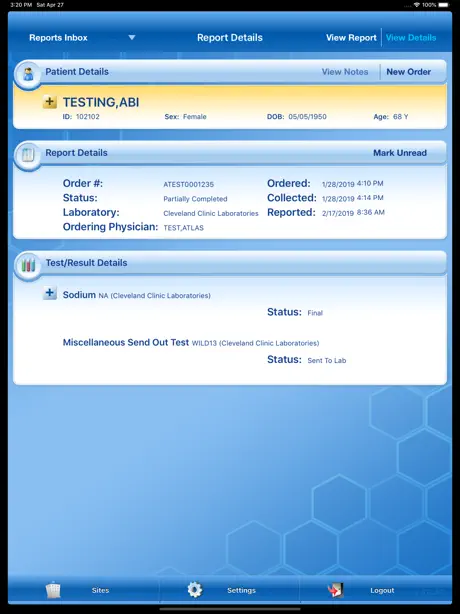Open Sites via building icon

point(53,590)
